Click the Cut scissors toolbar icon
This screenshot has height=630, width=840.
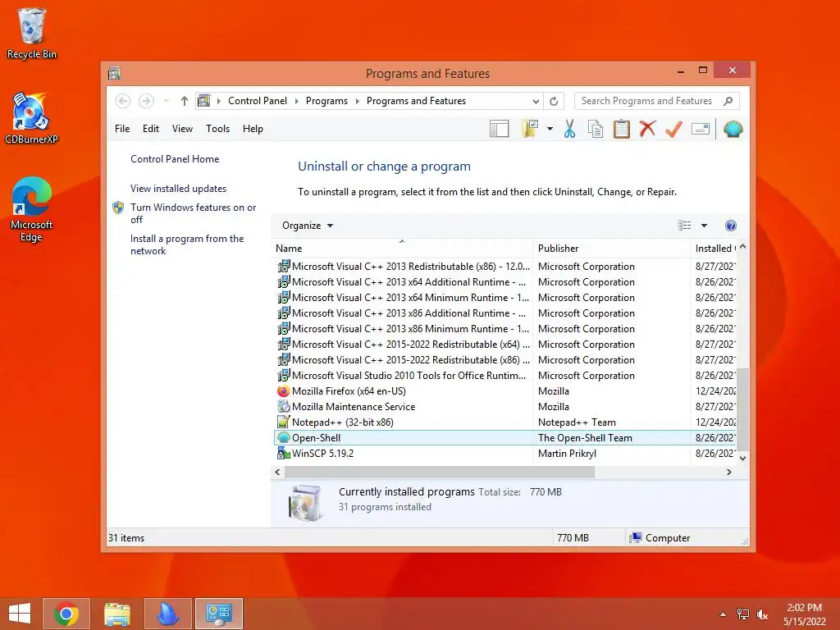click(569, 129)
